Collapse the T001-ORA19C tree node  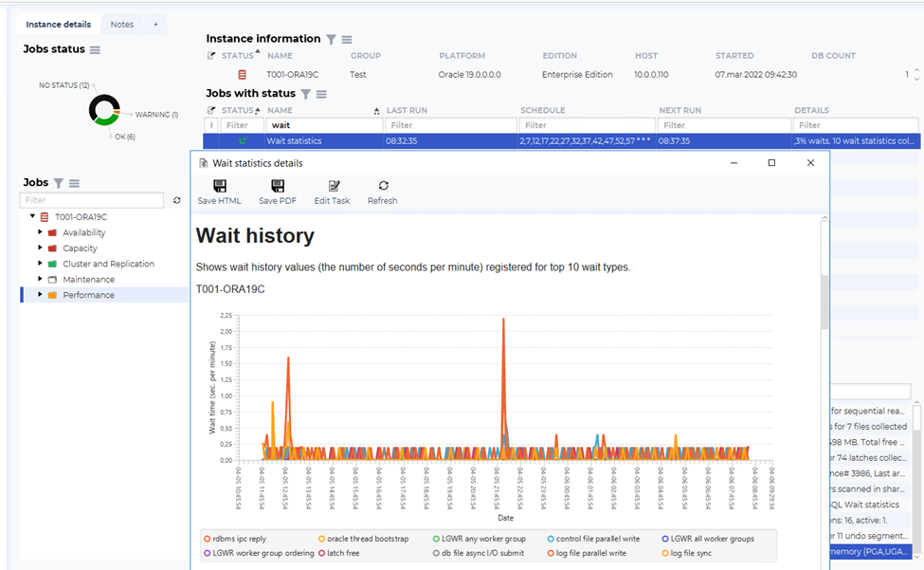32,217
